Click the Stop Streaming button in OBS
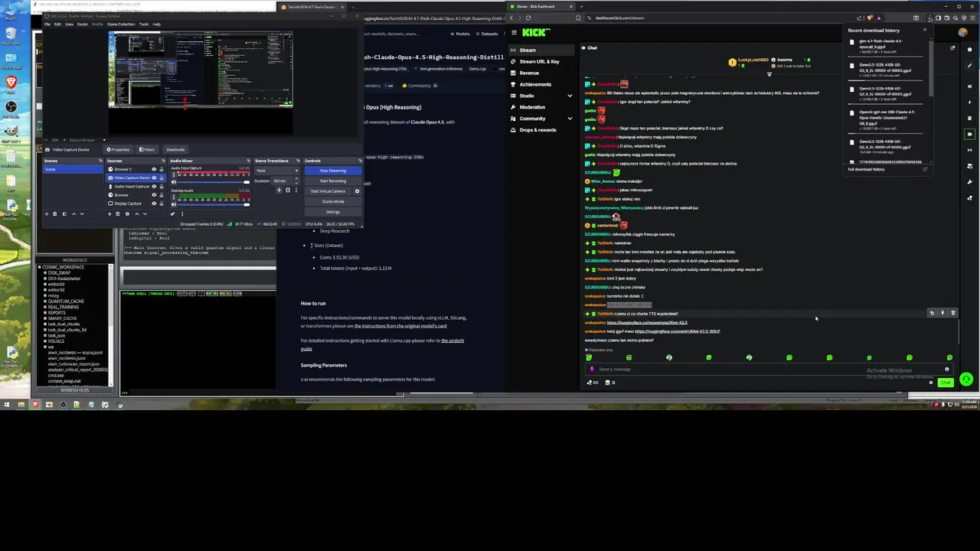 pos(333,171)
